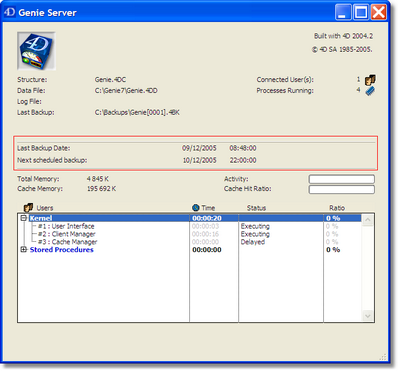Click the Stored Procedures ratio 0 %

coord(333,250)
